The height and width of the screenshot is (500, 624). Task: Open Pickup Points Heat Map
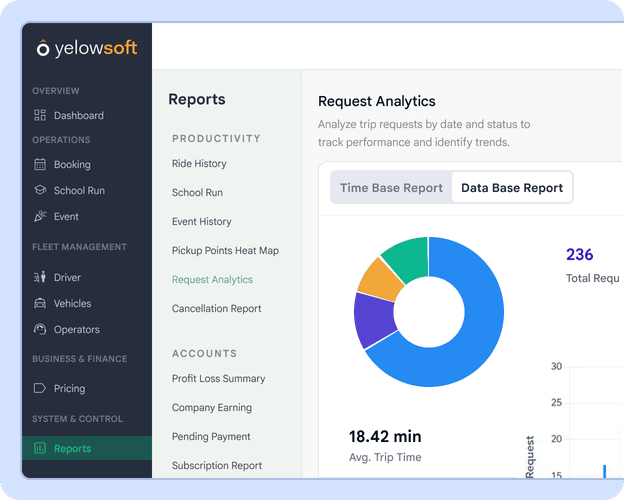click(225, 250)
